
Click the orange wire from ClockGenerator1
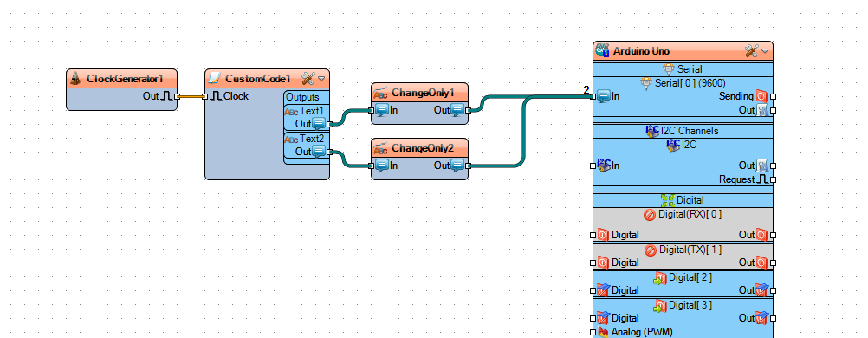(x=191, y=96)
